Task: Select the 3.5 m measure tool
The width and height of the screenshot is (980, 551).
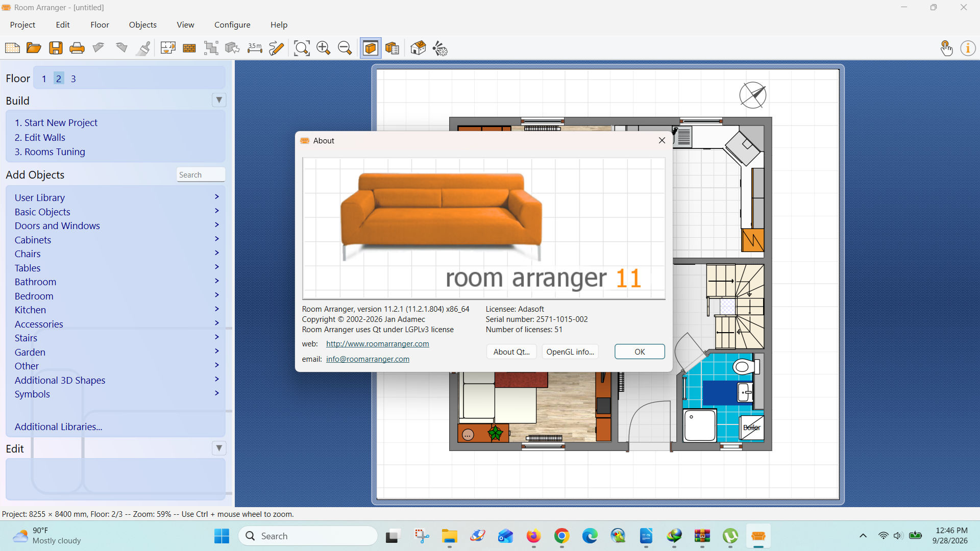Action: (255, 48)
